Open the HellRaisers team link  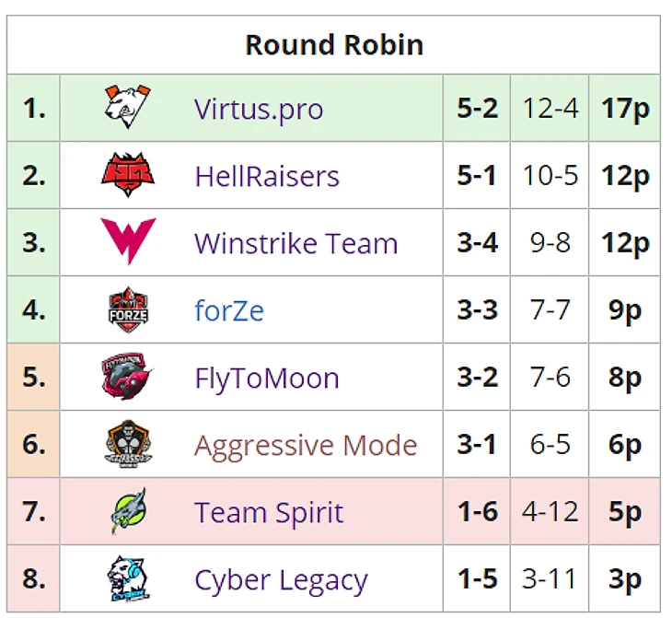267,177
